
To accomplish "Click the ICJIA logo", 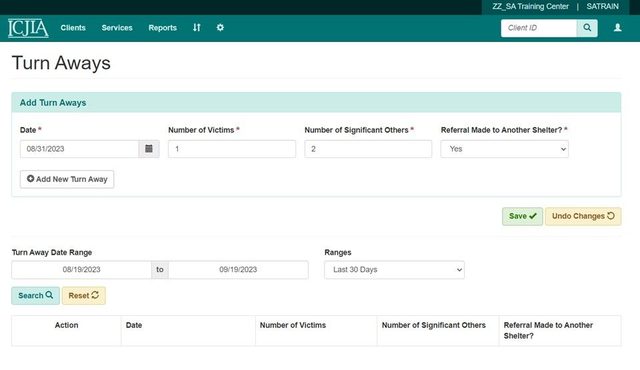I will [x=28, y=28].
